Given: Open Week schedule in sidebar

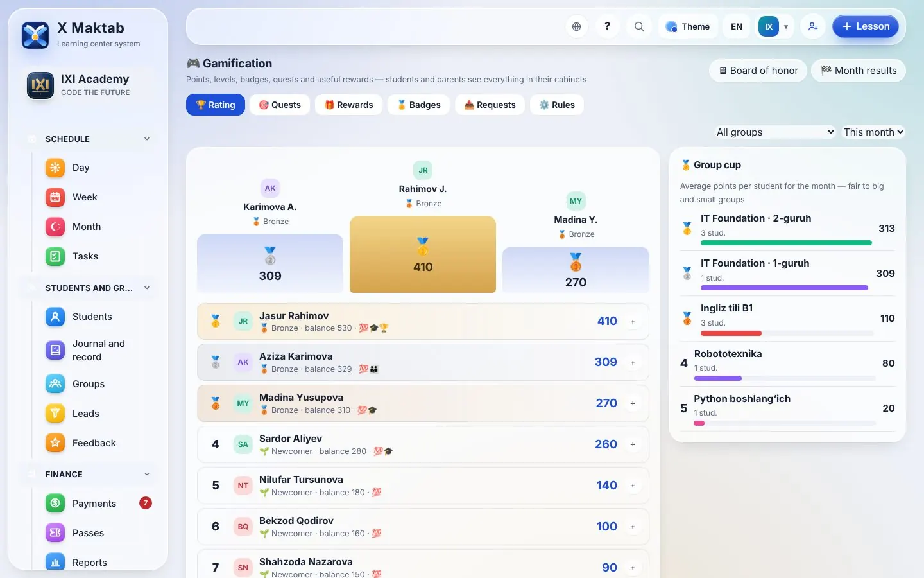Looking at the screenshot, I should coord(95,197).
